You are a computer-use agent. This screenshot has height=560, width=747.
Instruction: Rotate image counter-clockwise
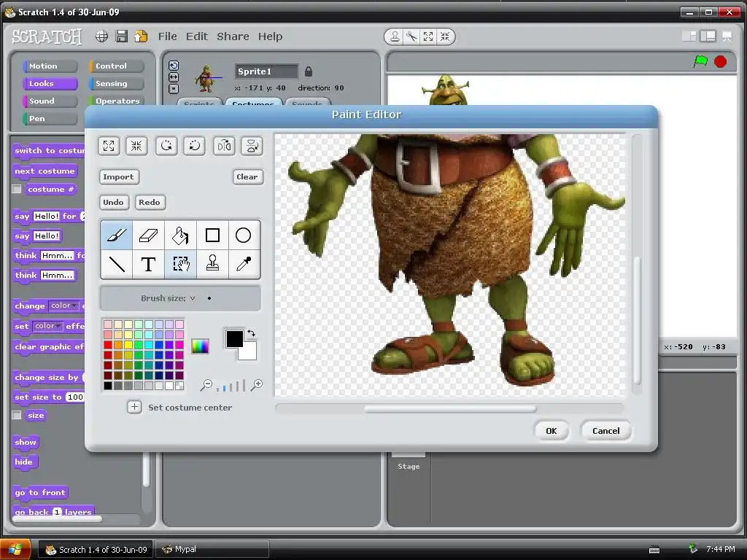(x=166, y=146)
